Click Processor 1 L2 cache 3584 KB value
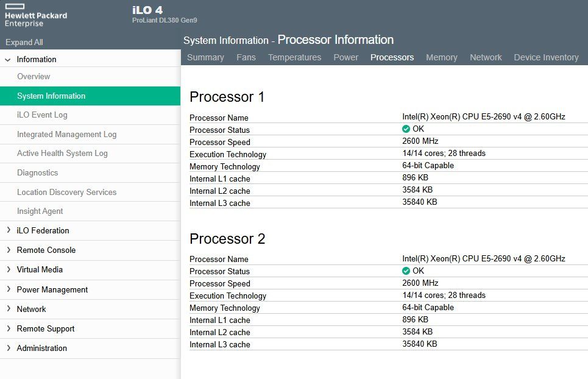The image size is (588, 379). click(x=417, y=189)
